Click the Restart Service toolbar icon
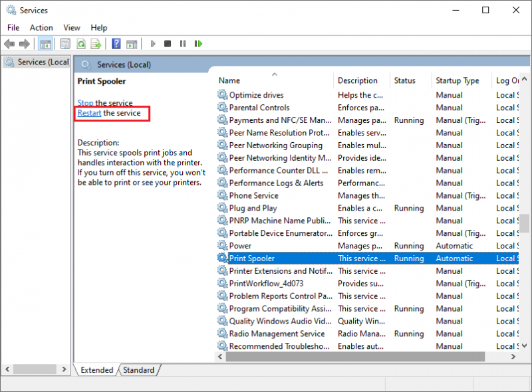 [x=198, y=44]
